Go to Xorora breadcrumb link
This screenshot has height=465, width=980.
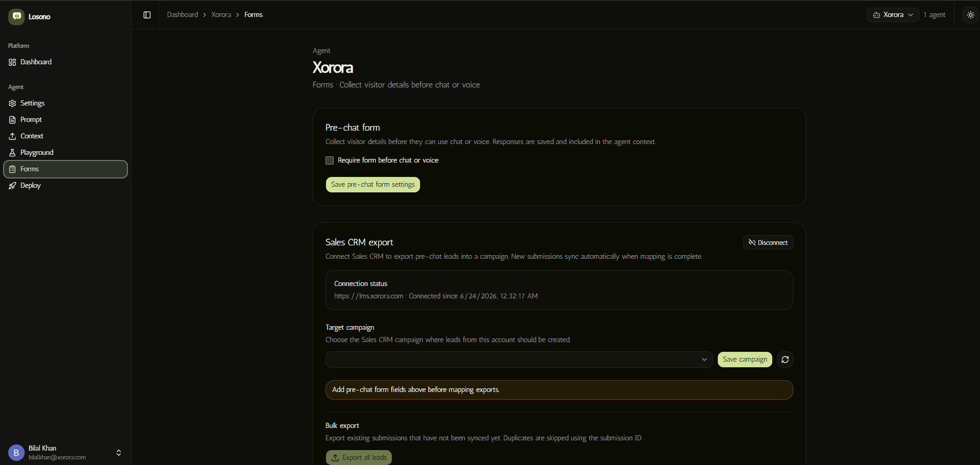221,15
